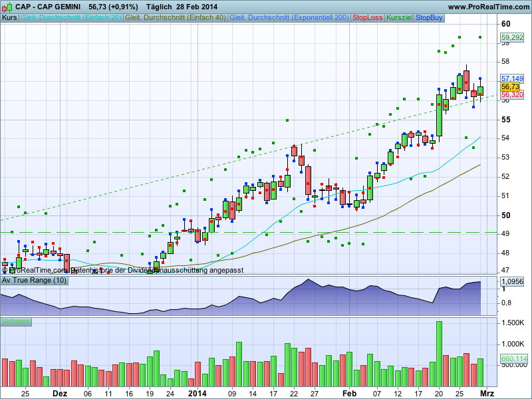
Task: Select the Kurs legend tab
Action: (x=9, y=18)
